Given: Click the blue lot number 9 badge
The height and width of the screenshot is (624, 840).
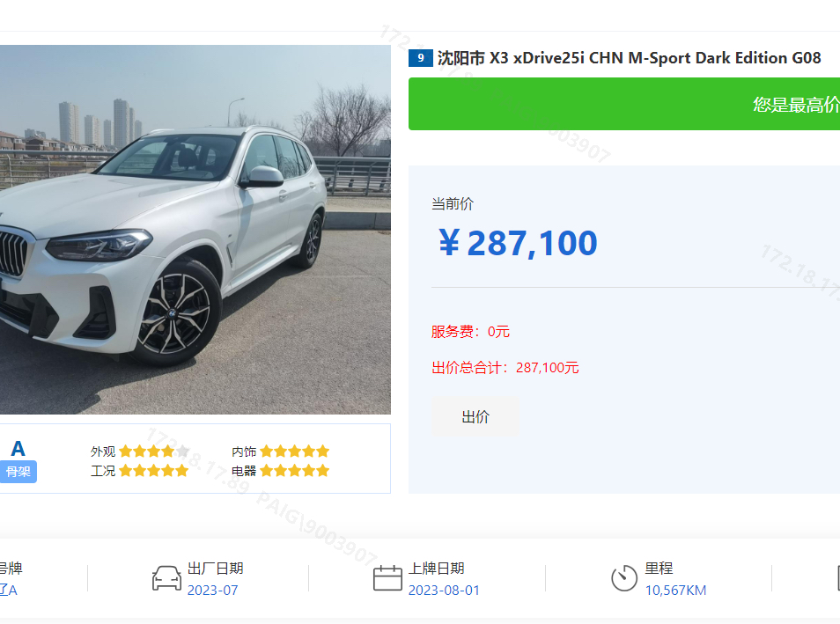Looking at the screenshot, I should (421, 58).
